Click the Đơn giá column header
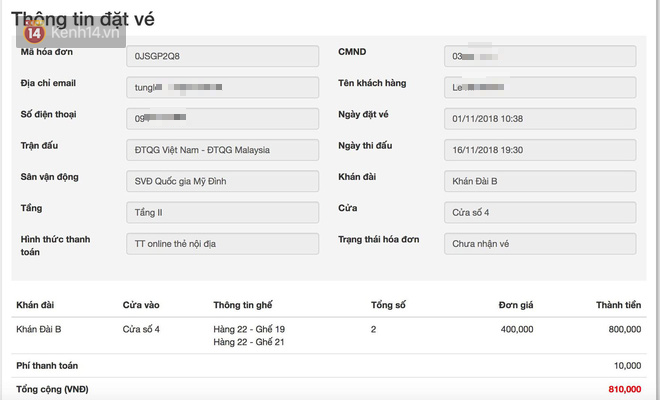 [515, 304]
